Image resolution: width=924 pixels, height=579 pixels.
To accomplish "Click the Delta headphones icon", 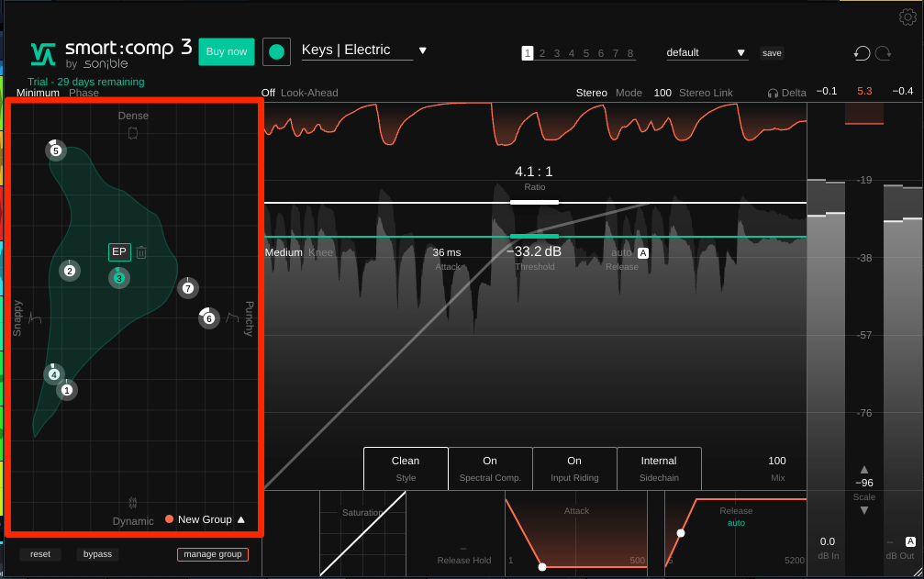I will click(773, 93).
